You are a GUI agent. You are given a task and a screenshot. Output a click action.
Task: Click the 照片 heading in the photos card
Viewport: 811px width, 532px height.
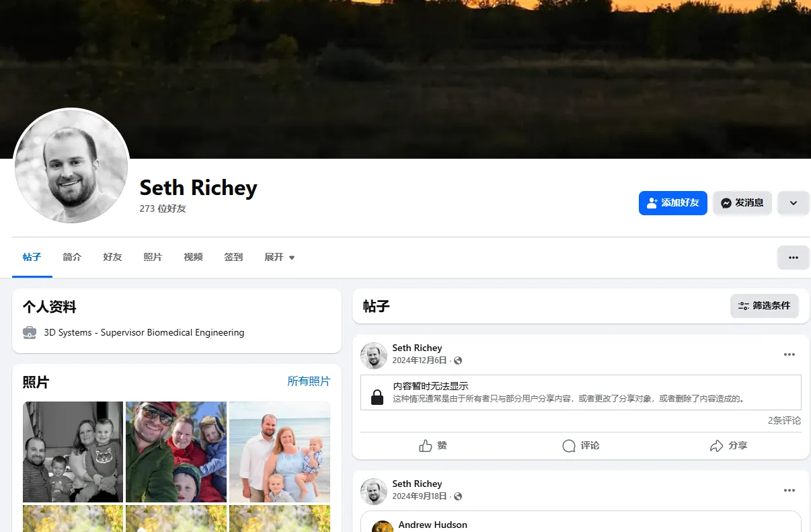[x=36, y=382]
